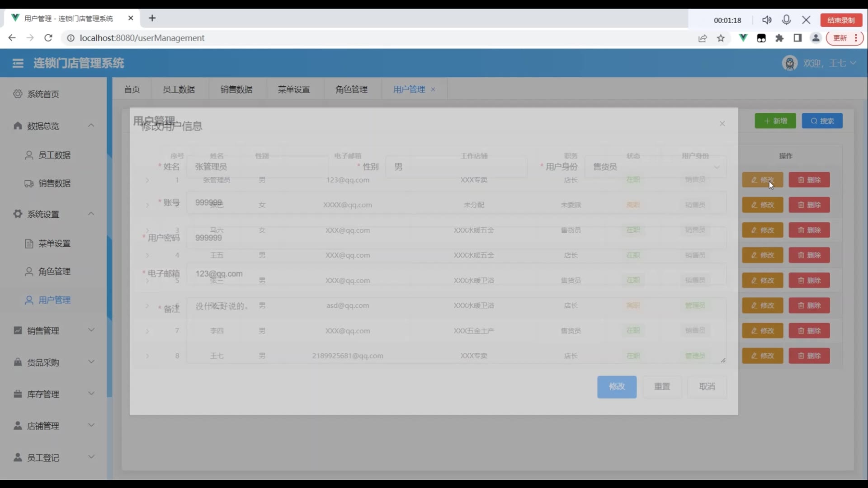Bookmark page with star icon
This screenshot has height=488, width=868.
[721, 38]
